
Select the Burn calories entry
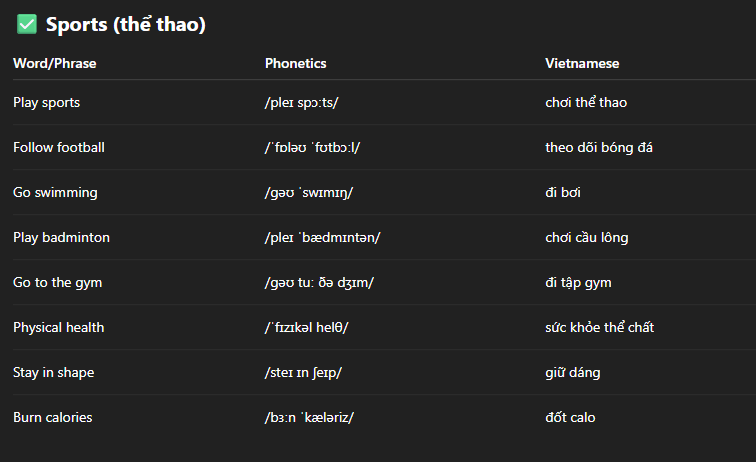(53, 417)
